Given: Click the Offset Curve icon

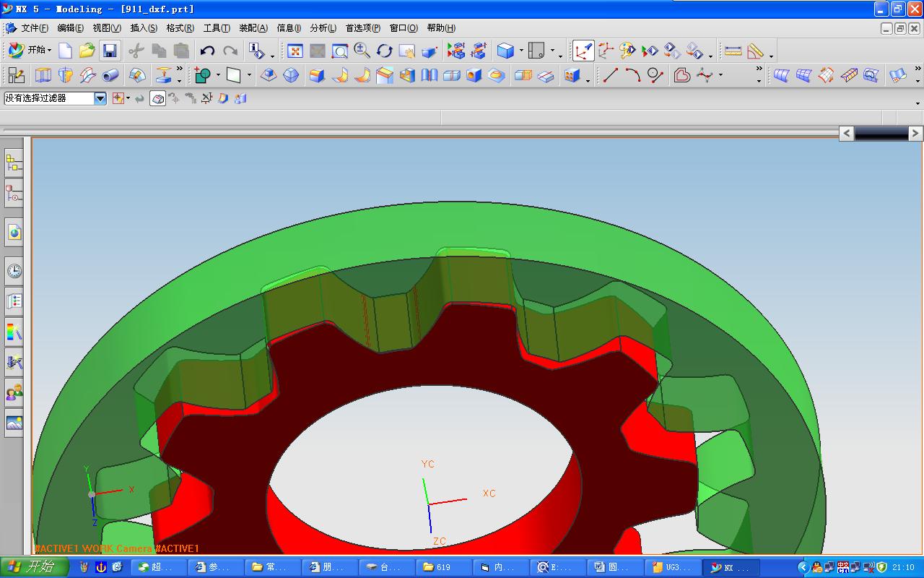Looking at the screenshot, I should [682, 75].
